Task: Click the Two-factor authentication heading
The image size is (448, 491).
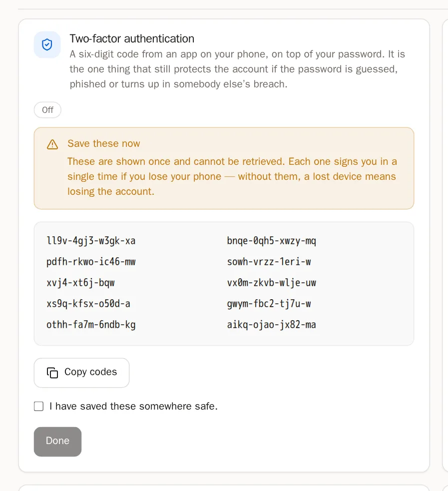Action: [x=132, y=38]
